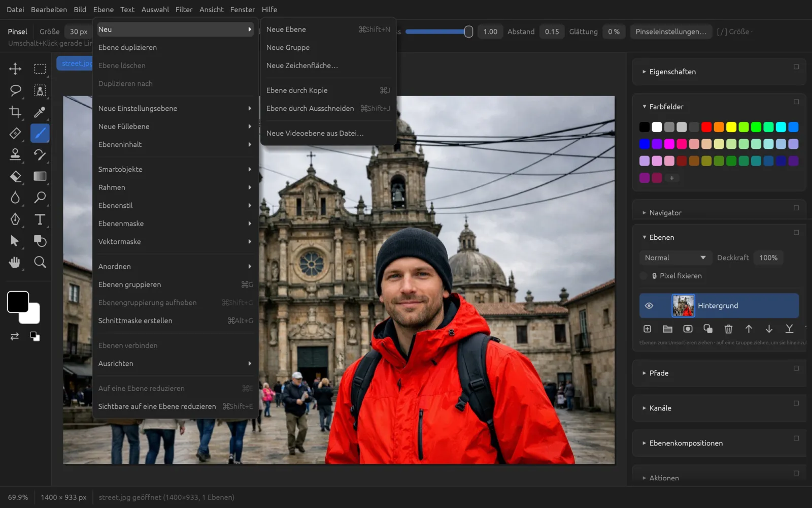This screenshot has width=812, height=508.
Task: Delete layer with the trash icon
Action: pos(728,329)
